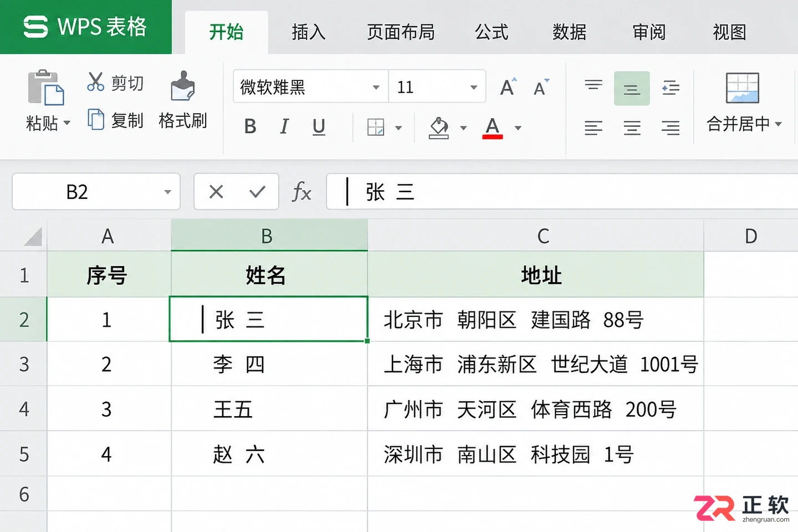Open the font name dropdown
The height and width of the screenshot is (532, 798).
click(376, 87)
